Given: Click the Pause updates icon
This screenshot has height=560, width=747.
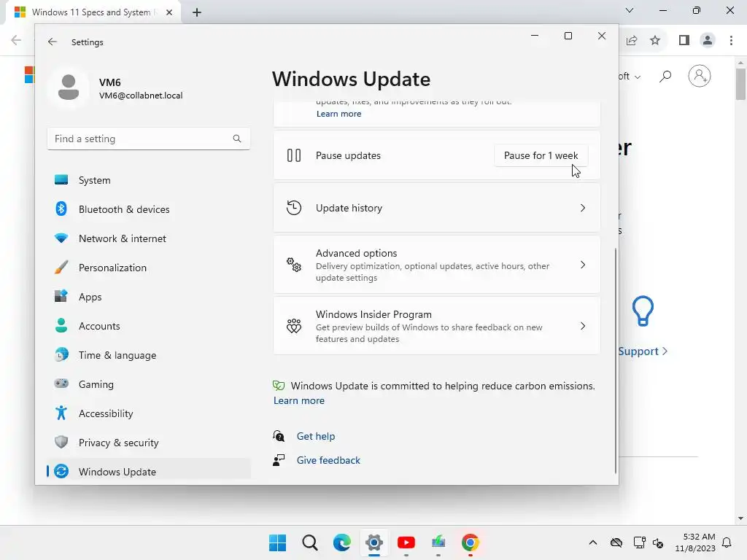Looking at the screenshot, I should pos(294,155).
